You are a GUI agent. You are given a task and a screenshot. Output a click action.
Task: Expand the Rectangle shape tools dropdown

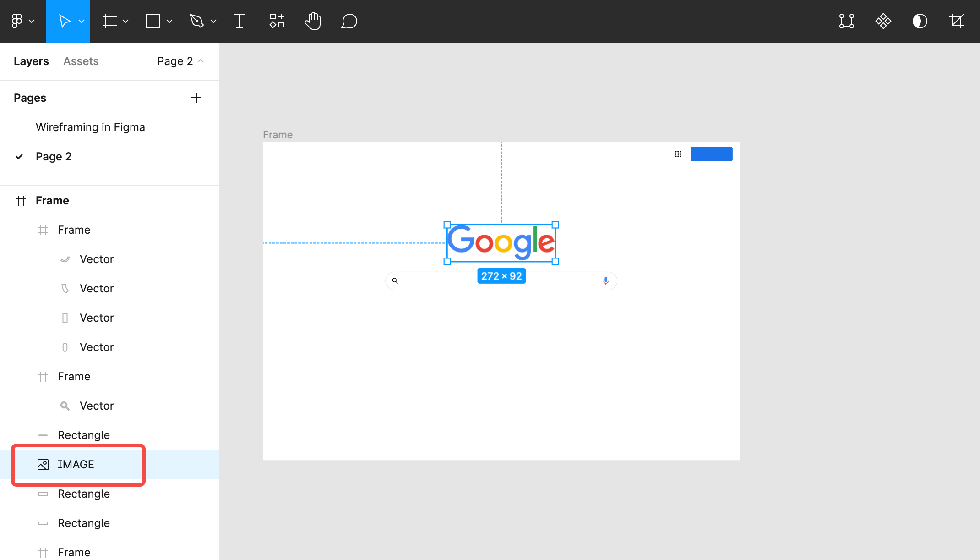pos(169,21)
